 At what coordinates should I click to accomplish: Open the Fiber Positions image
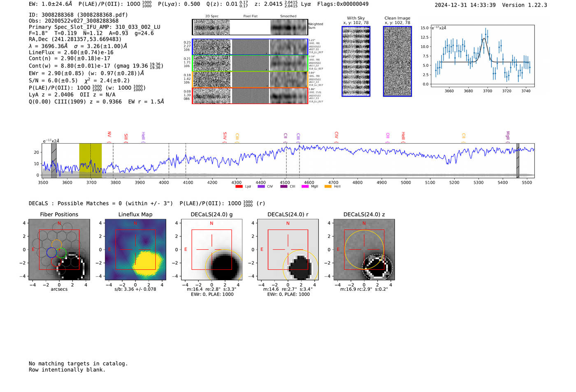pyautogui.click(x=59, y=250)
